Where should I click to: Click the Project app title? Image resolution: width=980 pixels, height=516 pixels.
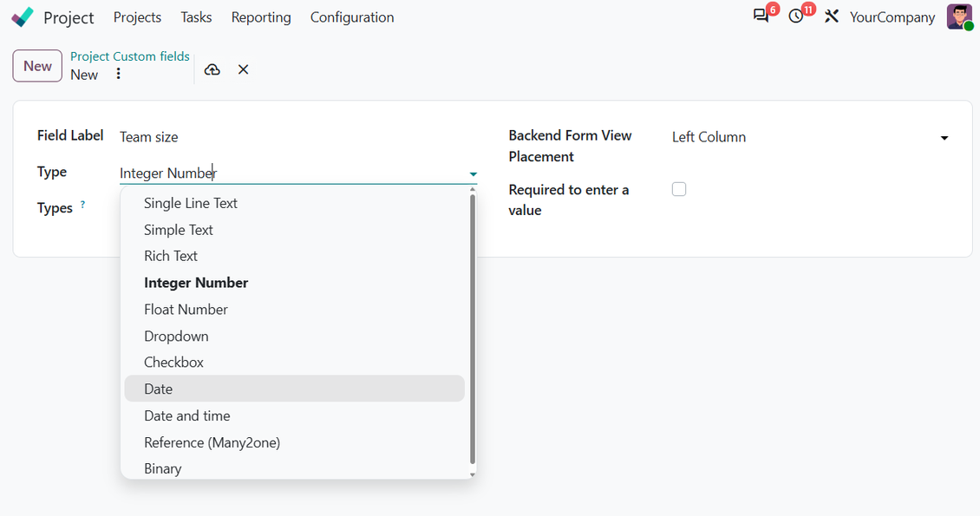[69, 17]
